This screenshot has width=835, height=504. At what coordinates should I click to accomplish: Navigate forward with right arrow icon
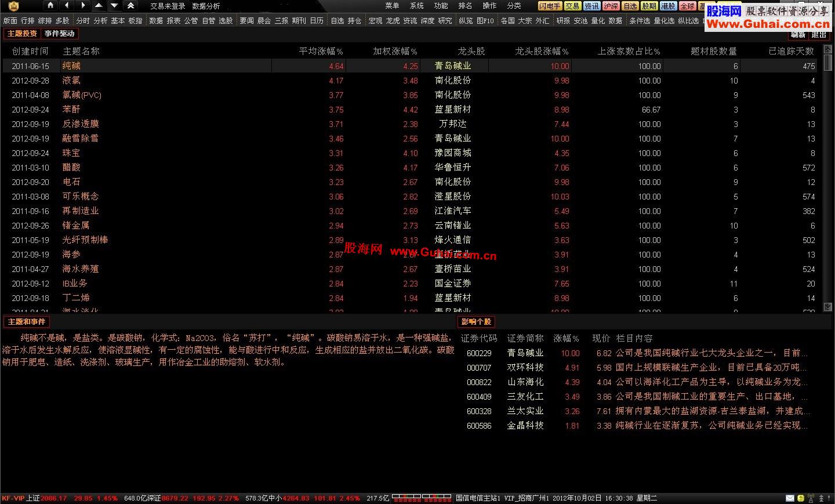click(x=83, y=6)
